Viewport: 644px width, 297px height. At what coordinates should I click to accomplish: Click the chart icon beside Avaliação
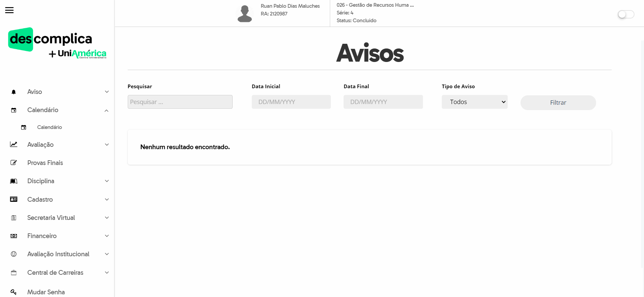14,144
